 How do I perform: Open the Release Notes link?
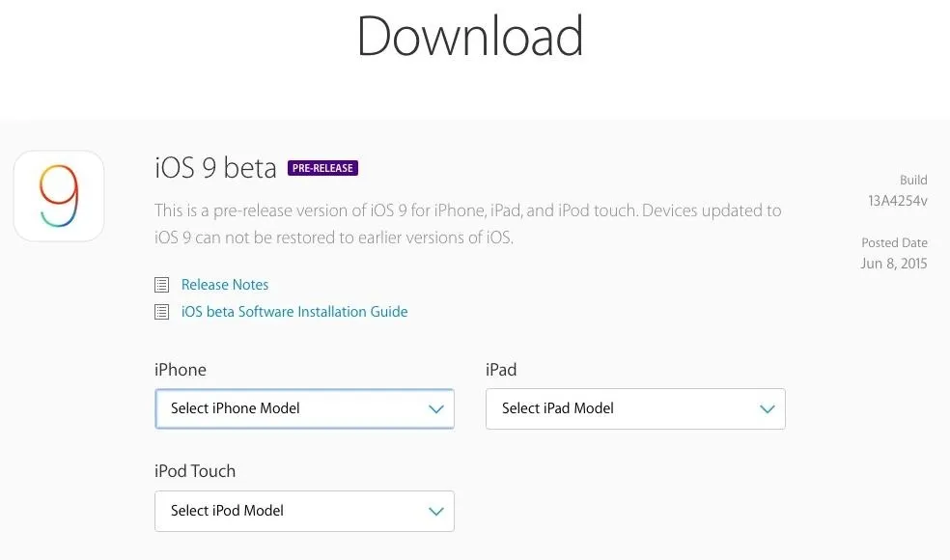pyautogui.click(x=225, y=285)
